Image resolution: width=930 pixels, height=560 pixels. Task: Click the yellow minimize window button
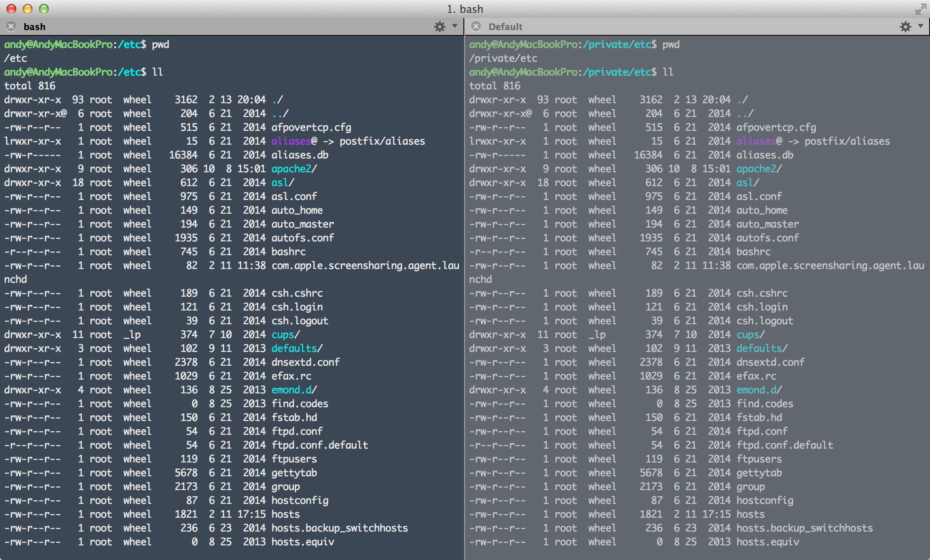click(x=28, y=9)
